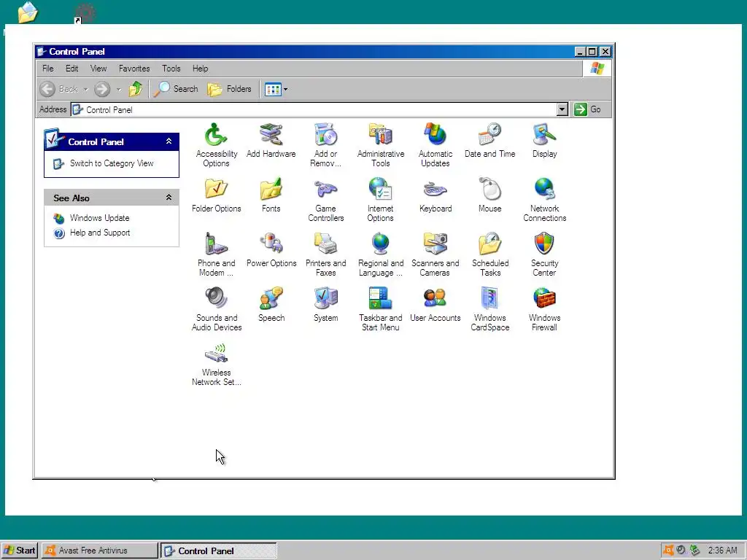Click the Back toolbar button

tap(59, 89)
